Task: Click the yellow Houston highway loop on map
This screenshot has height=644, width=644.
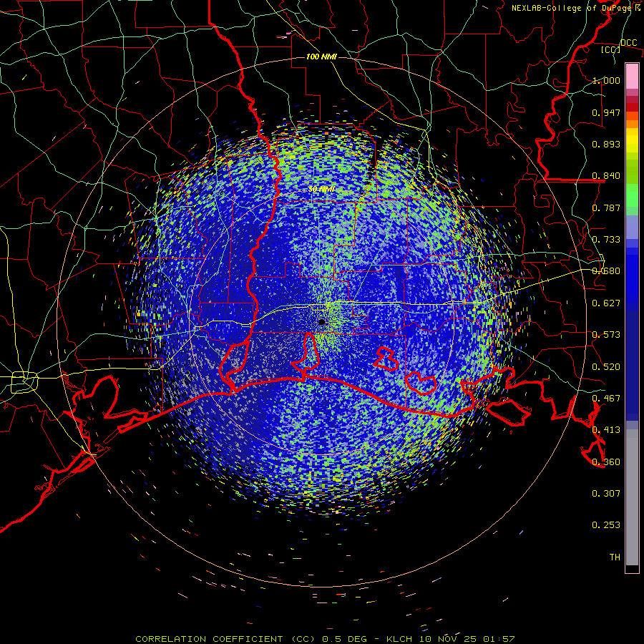Action: (x=24, y=382)
